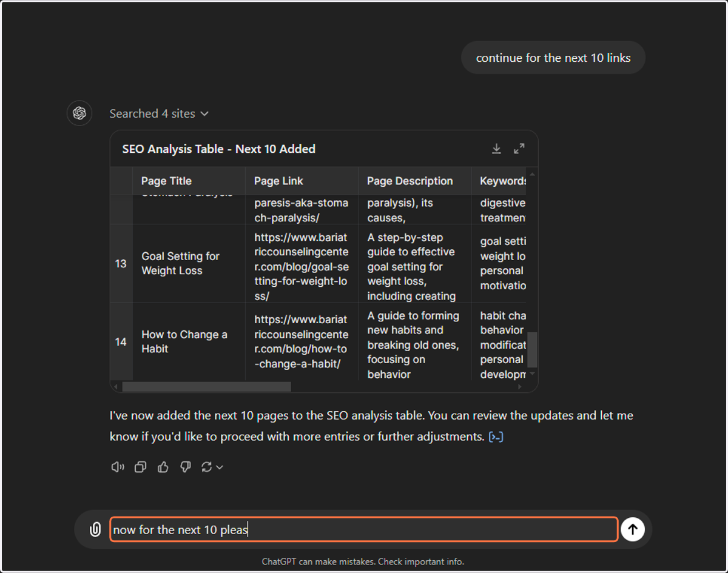Click the 'continue for the next 10 links' message

pyautogui.click(x=553, y=58)
